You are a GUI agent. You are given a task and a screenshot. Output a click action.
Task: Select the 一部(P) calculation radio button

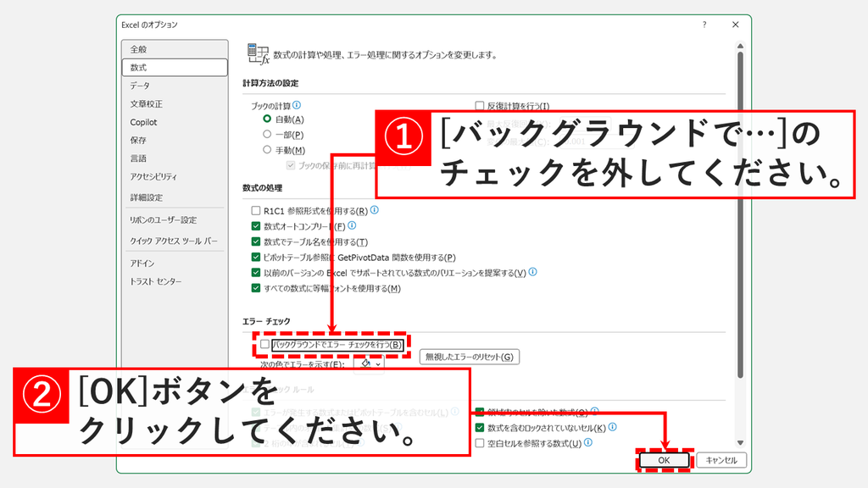point(267,135)
